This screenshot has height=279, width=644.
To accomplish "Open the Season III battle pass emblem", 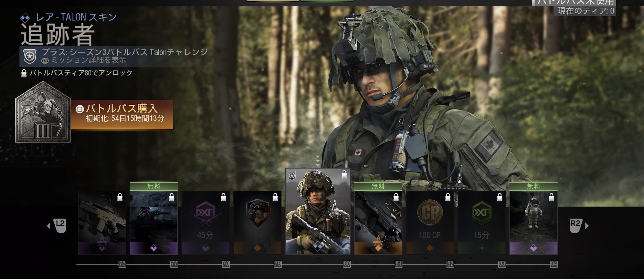I will tap(43, 112).
